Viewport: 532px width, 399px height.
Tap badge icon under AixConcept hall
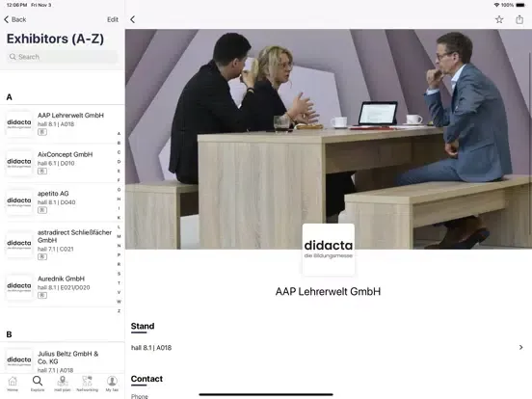tap(42, 172)
